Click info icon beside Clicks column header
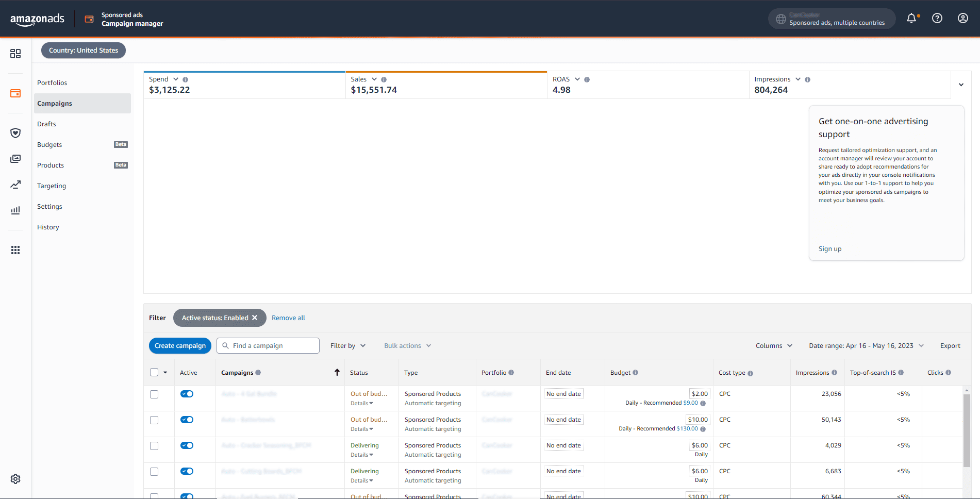Image resolution: width=980 pixels, height=499 pixels. point(949,373)
